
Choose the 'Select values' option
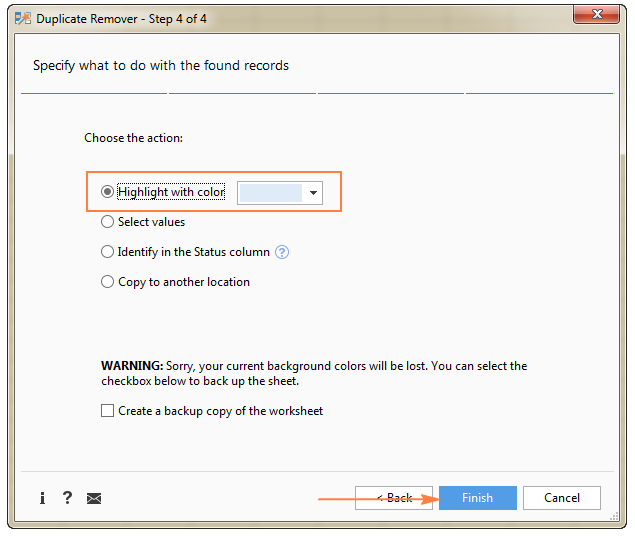coord(108,222)
